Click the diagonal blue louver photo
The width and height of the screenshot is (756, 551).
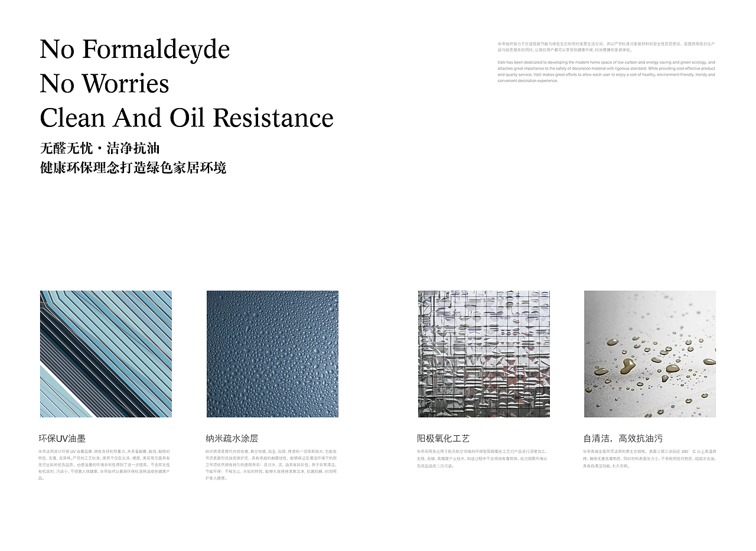tap(105, 354)
